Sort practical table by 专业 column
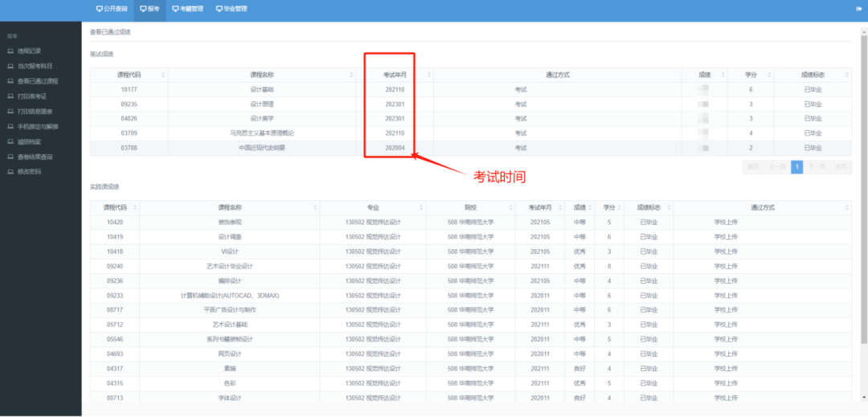This screenshot has width=868, height=417. (x=419, y=206)
